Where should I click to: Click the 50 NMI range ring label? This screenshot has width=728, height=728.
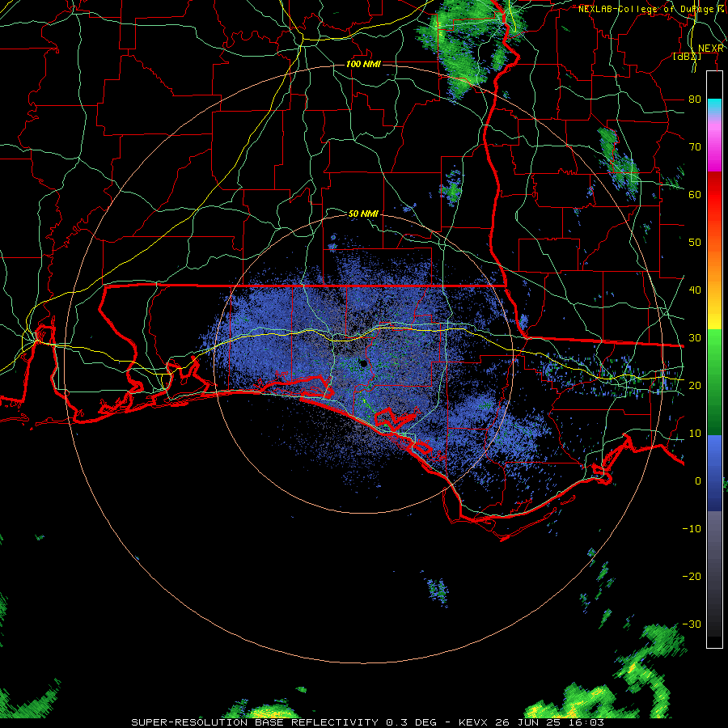click(x=363, y=214)
